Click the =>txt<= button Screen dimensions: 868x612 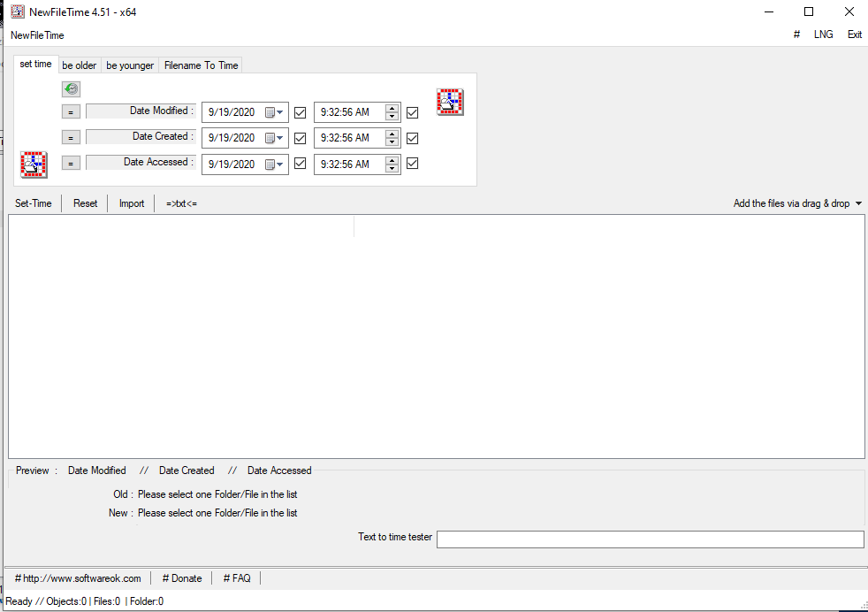point(181,203)
